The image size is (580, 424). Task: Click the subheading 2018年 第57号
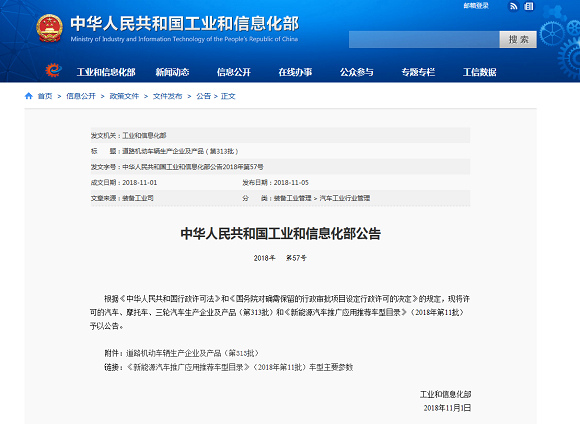click(x=280, y=258)
